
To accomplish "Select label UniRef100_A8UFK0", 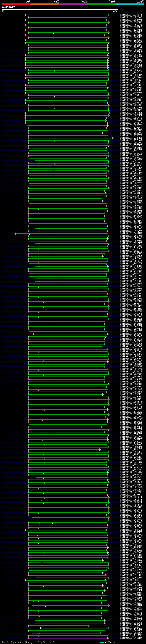I will pos(131,82).
